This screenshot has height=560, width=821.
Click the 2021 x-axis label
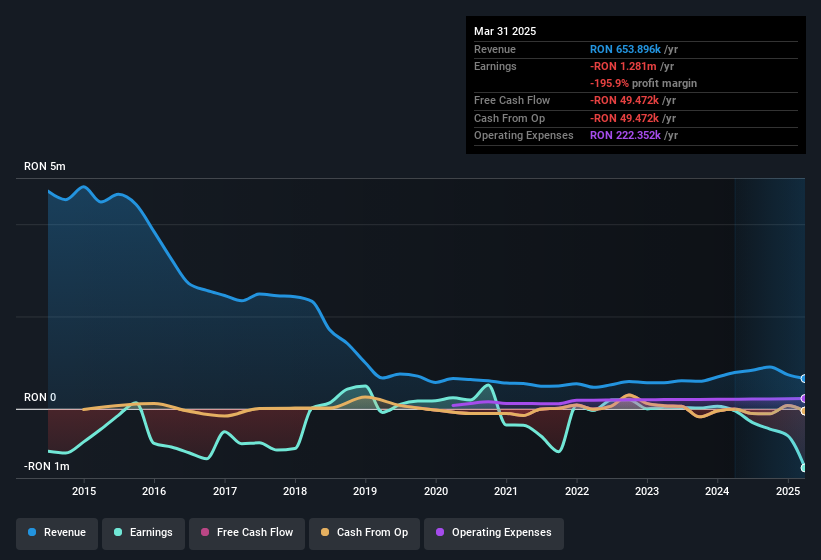pyautogui.click(x=506, y=491)
